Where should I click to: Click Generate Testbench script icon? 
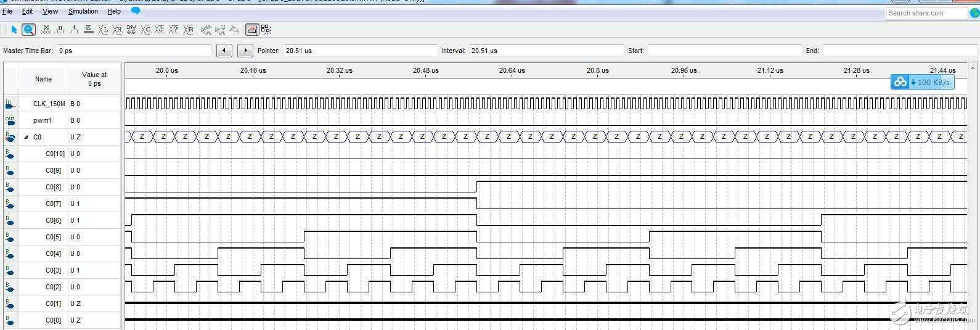point(234,29)
